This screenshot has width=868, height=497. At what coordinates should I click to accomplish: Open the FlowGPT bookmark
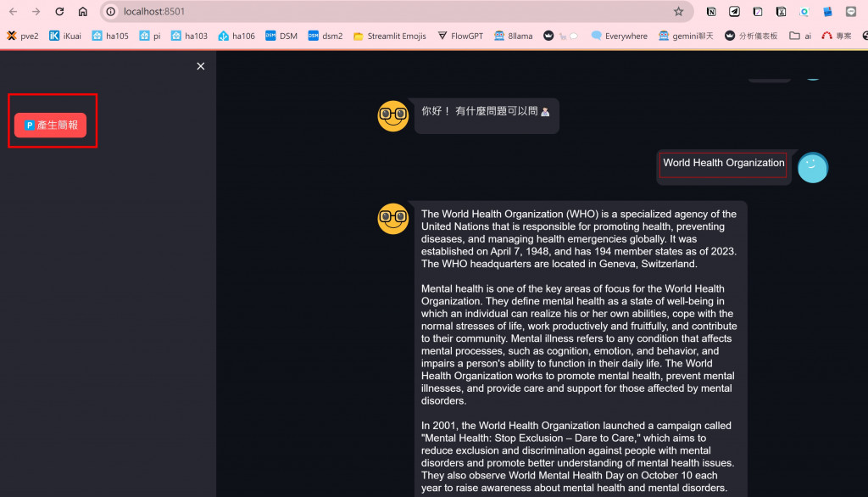[460, 36]
